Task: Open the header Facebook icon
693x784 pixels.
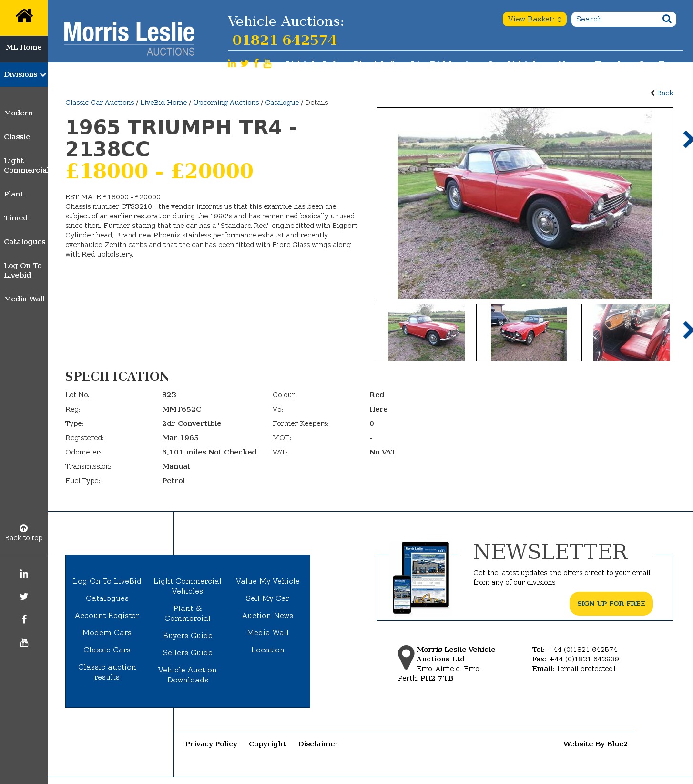Action: click(x=256, y=63)
